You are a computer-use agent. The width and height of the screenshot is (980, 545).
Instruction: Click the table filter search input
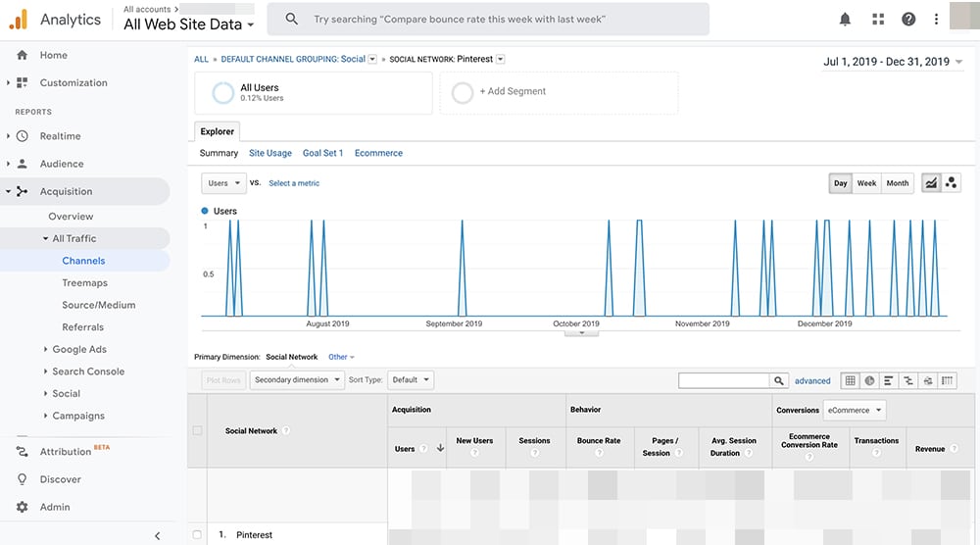pos(724,380)
